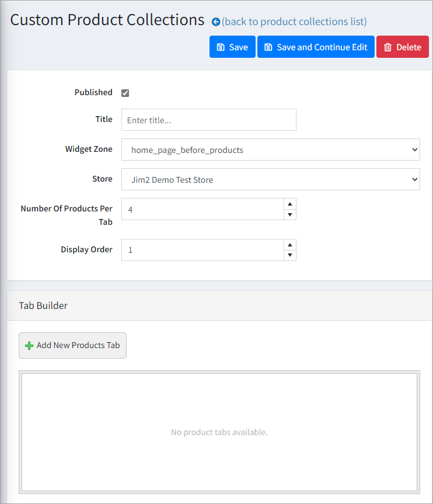Viewport: 433px width, 504px height.
Task: Decrease Number Of Products Per Tab
Action: pos(289,214)
